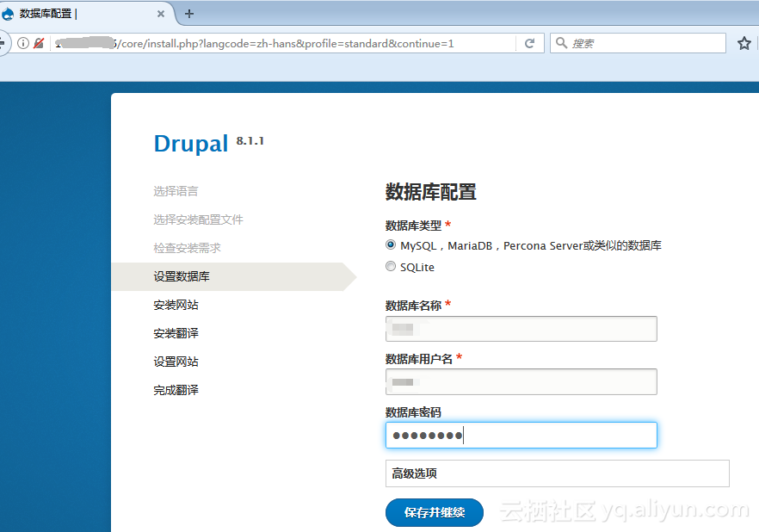Click the 设置网站 step
This screenshot has height=532, width=759.
[176, 362]
